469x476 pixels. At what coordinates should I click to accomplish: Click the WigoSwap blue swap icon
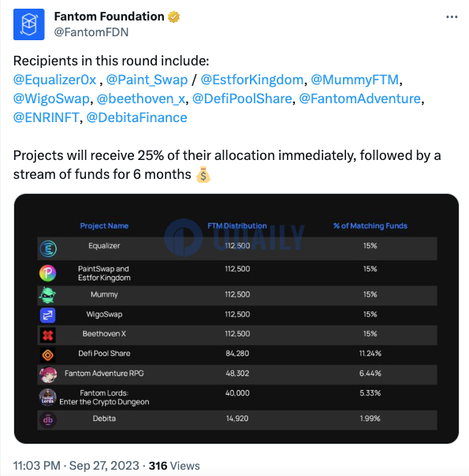tap(47, 315)
